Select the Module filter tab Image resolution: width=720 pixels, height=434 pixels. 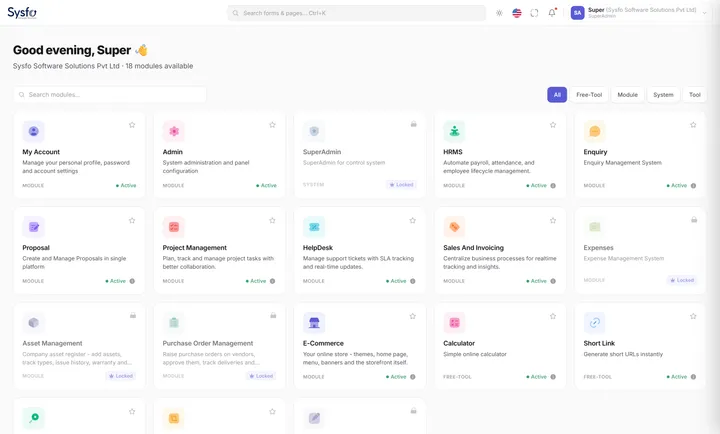627,95
